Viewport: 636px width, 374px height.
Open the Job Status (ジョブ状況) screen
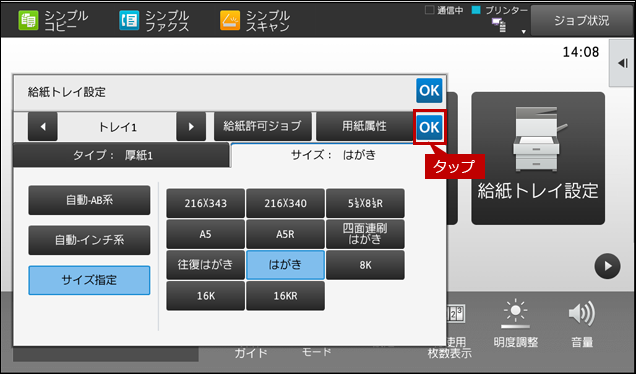(582, 21)
